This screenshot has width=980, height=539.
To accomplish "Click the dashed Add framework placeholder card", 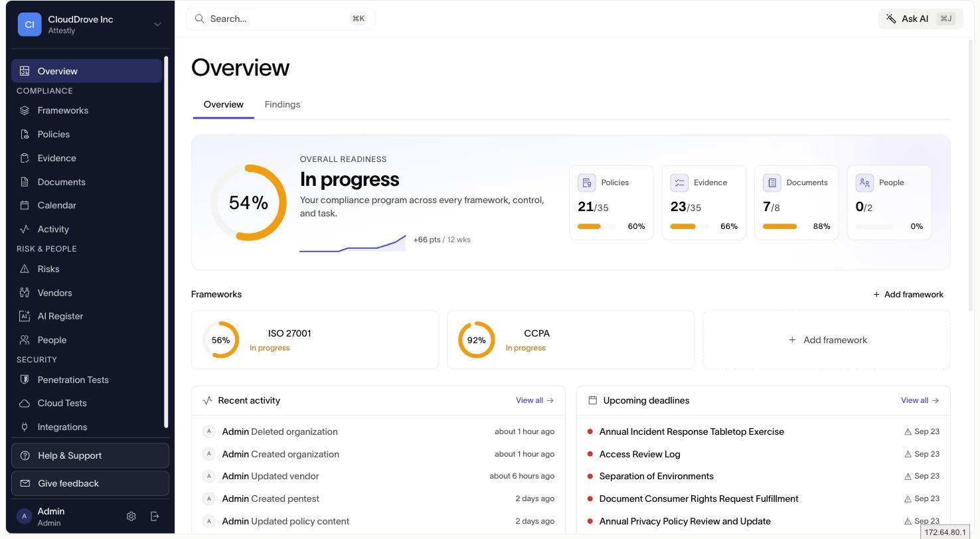I will click(827, 340).
